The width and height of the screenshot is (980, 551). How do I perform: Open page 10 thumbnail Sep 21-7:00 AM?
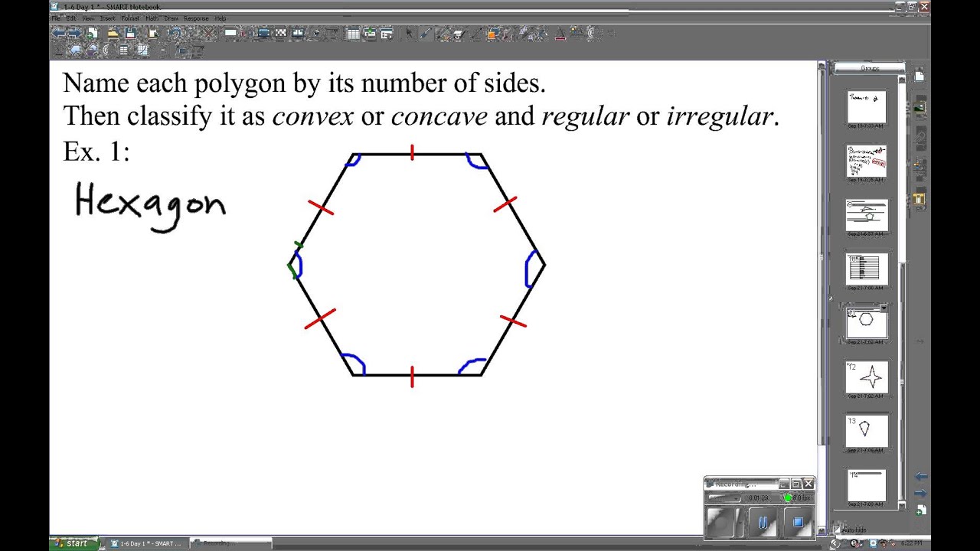click(x=866, y=269)
